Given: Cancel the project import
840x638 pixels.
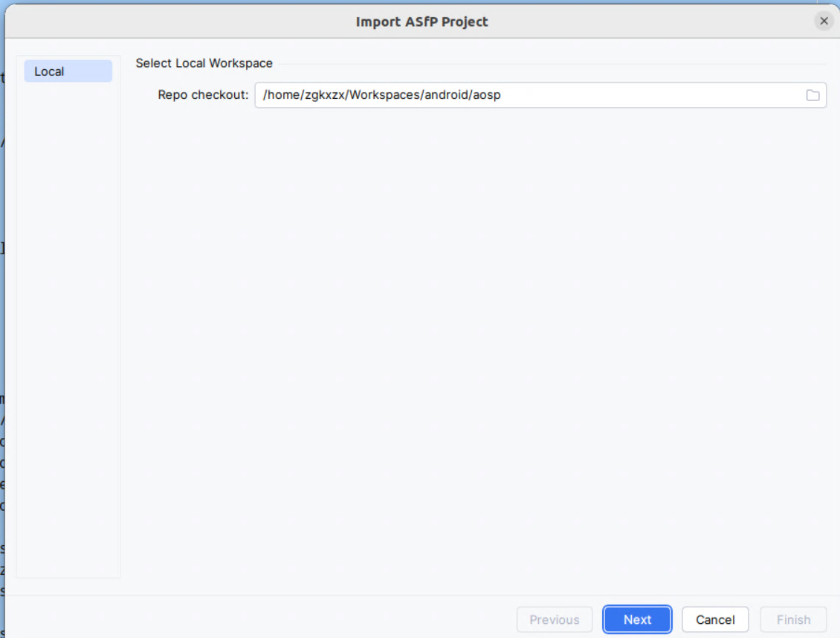Looking at the screenshot, I should 714,619.
